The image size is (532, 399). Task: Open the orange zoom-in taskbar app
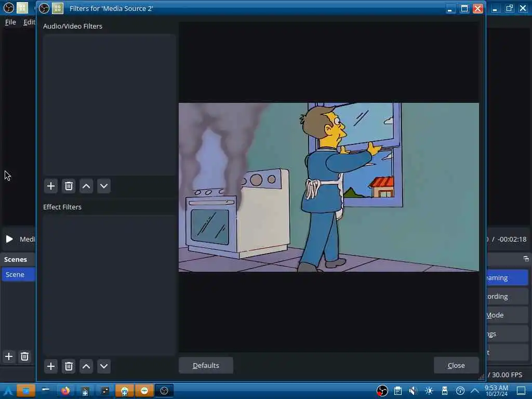click(125, 391)
